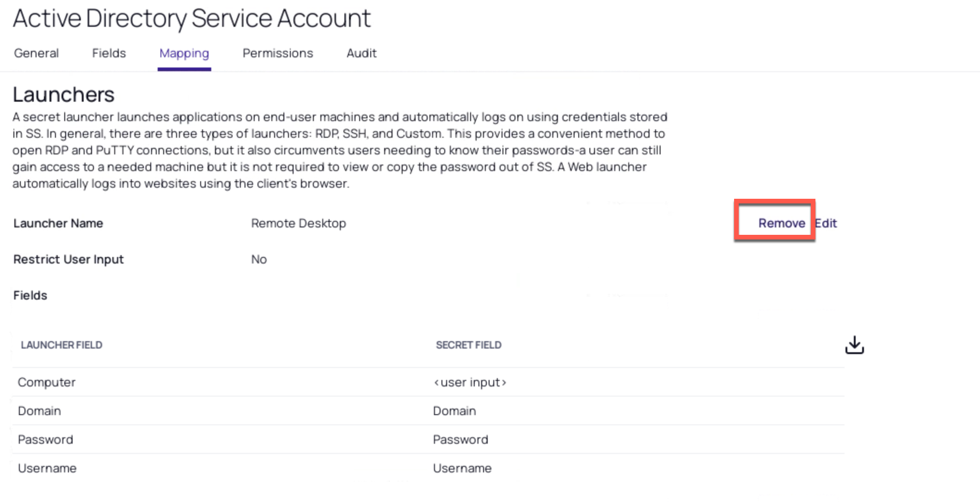Switch to the General tab

[x=37, y=53]
